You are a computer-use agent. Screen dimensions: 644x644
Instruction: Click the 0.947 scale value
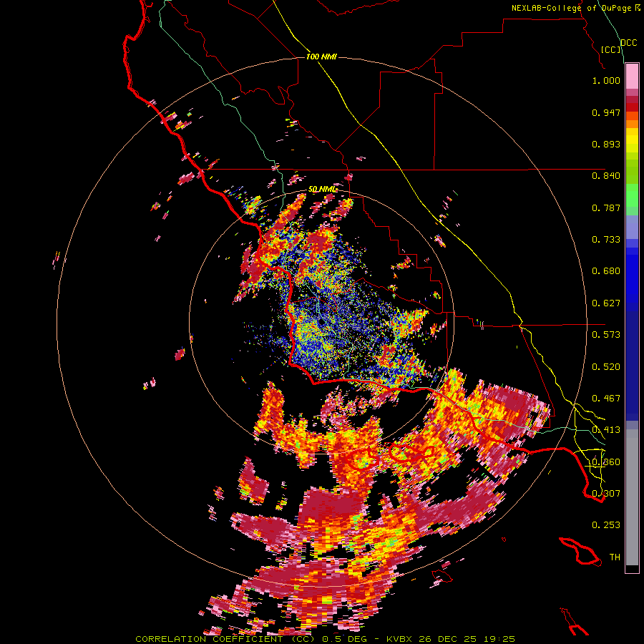coord(606,112)
